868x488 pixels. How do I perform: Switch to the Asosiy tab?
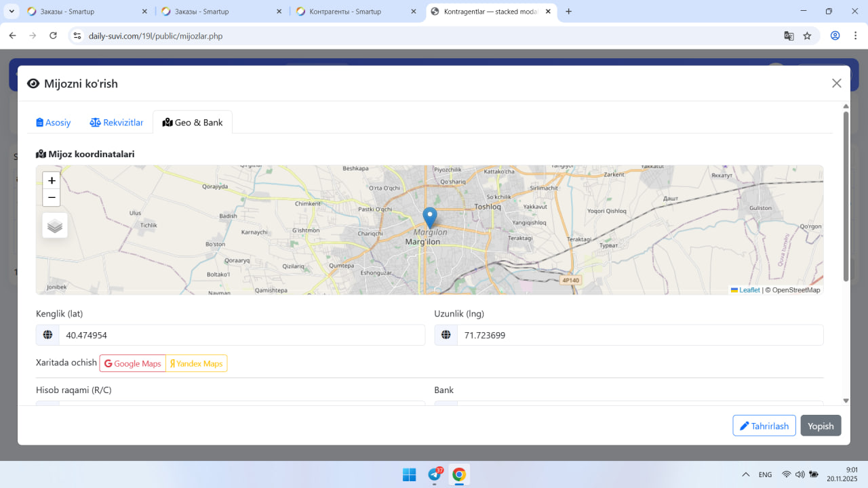pos(54,123)
